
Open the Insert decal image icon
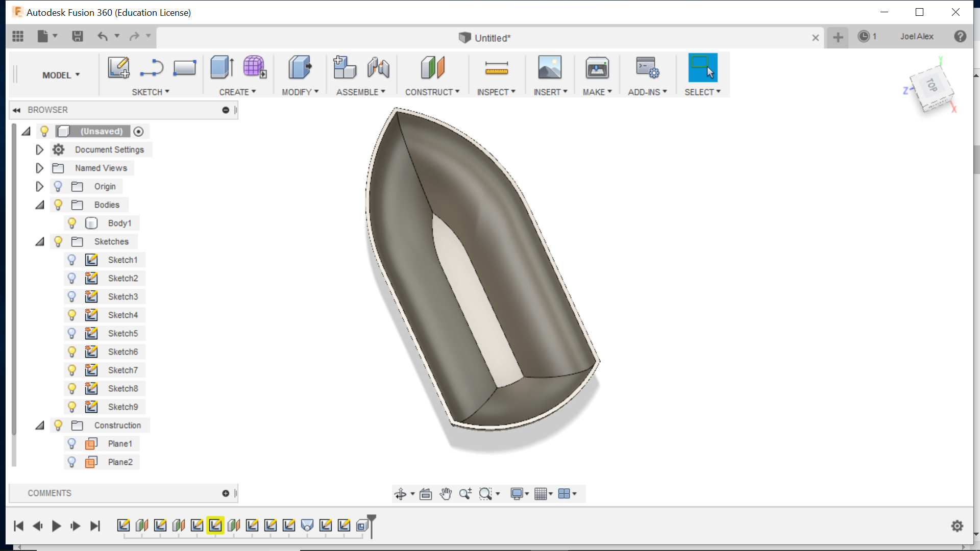[550, 67]
